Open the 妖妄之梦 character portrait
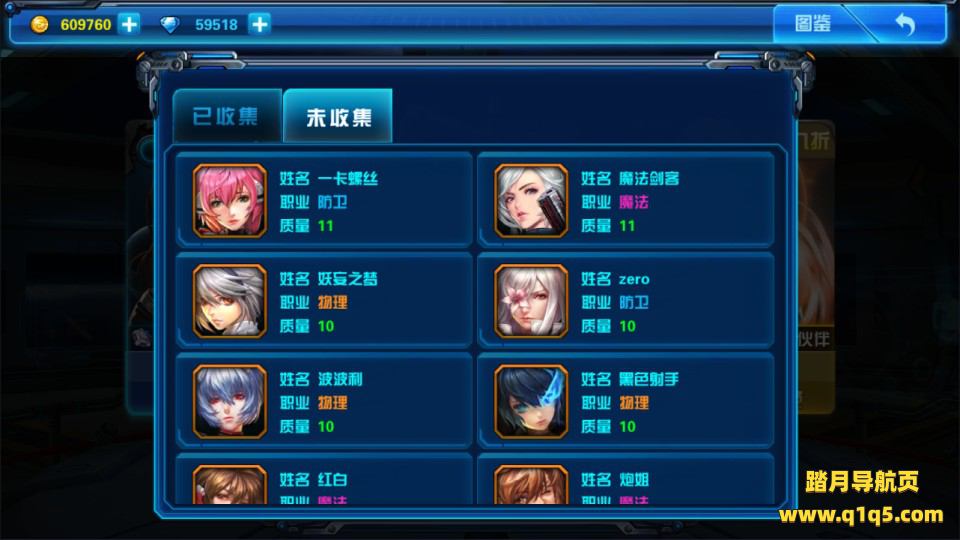Screen dimensions: 960x540 [x=230, y=301]
